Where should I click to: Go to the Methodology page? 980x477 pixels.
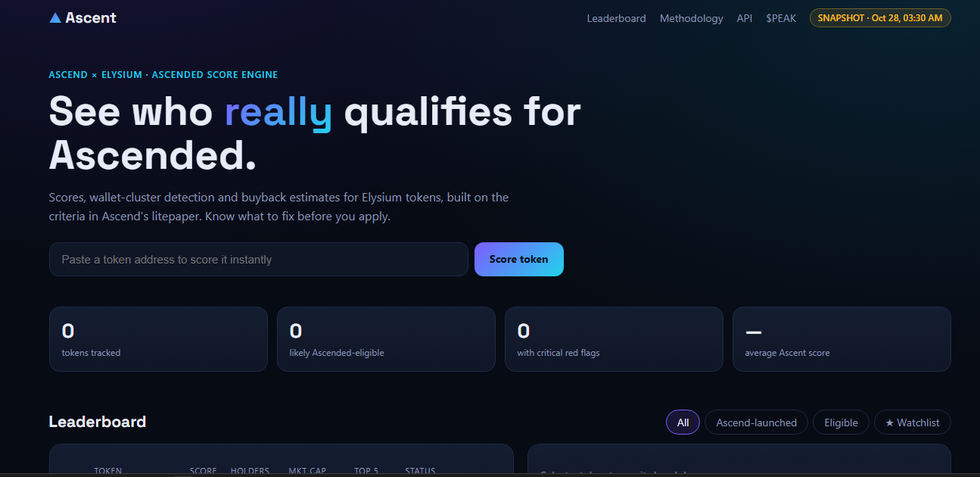[691, 18]
